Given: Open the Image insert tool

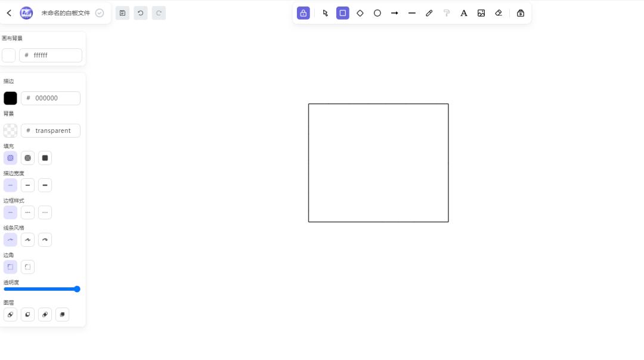Looking at the screenshot, I should (481, 13).
